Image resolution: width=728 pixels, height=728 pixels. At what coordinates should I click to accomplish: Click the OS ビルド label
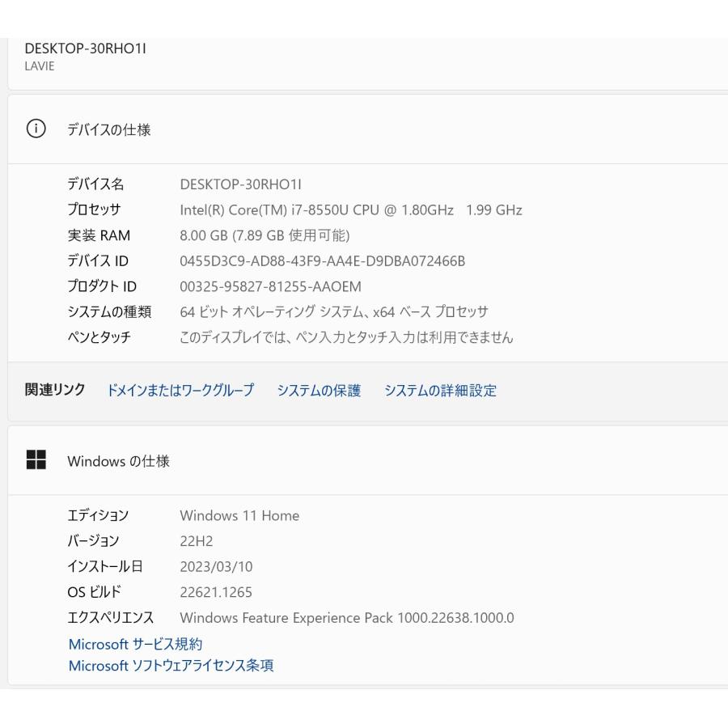click(x=95, y=592)
